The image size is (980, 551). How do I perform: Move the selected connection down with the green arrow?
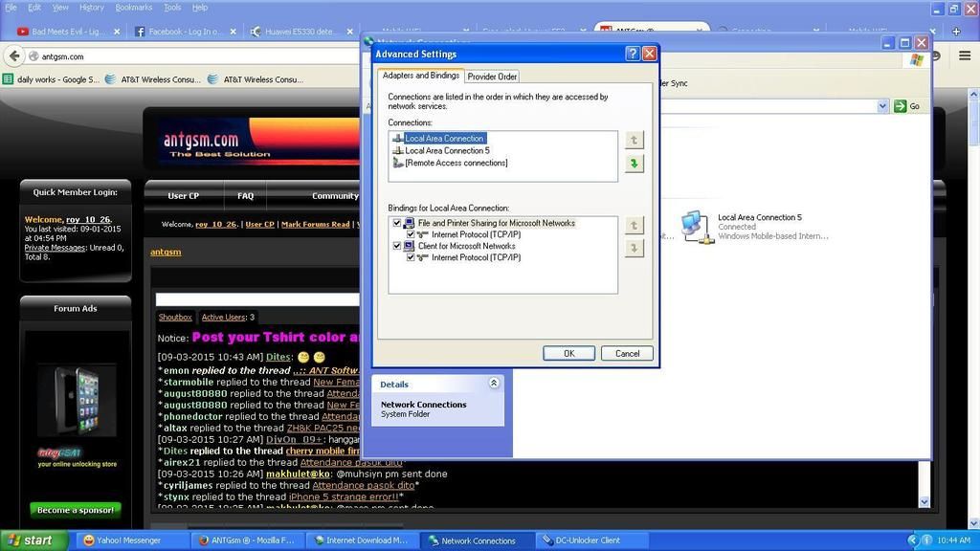pyautogui.click(x=634, y=164)
